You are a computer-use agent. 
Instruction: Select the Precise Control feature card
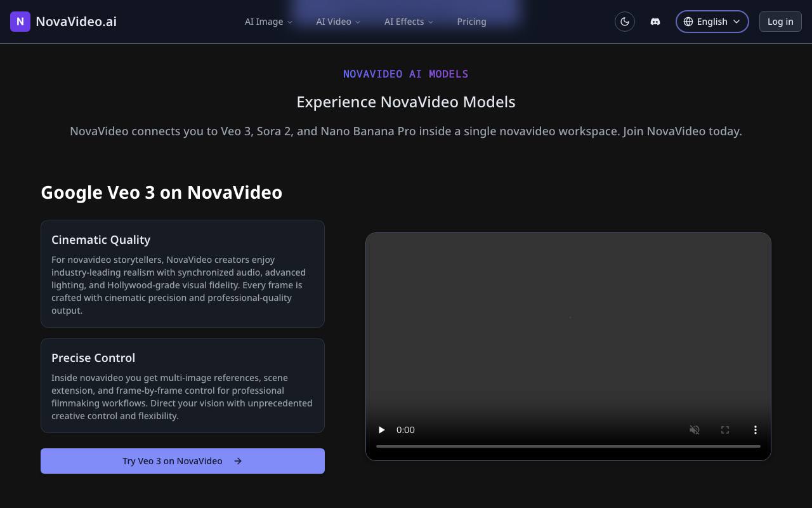(183, 385)
